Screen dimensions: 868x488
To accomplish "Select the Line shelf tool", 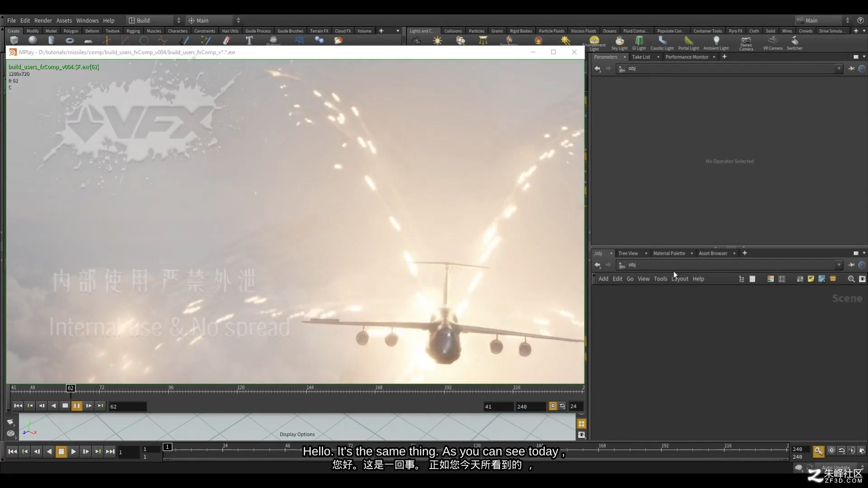I will [125, 40].
